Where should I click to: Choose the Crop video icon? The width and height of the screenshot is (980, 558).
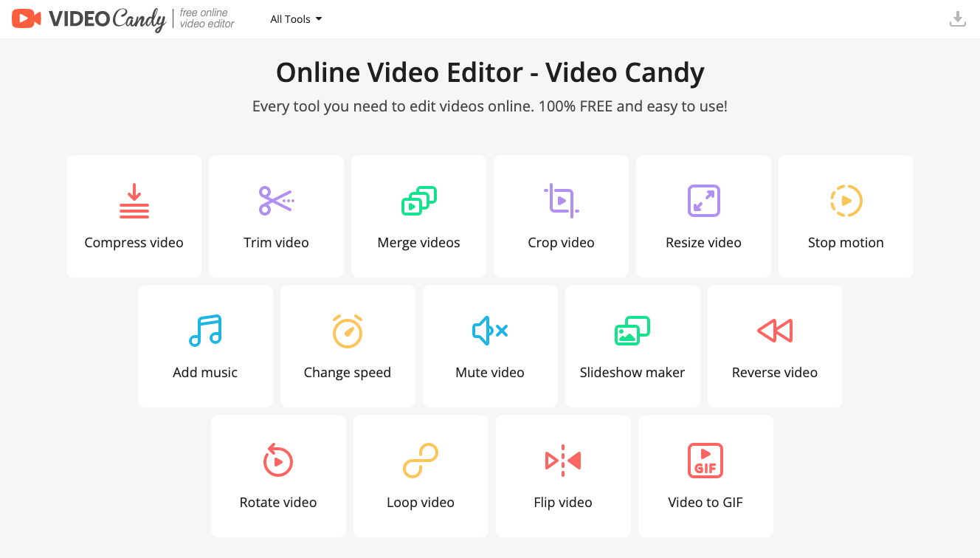pos(562,201)
